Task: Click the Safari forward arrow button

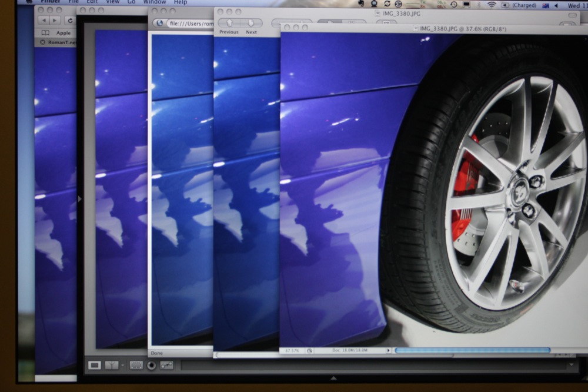Action: point(55,21)
